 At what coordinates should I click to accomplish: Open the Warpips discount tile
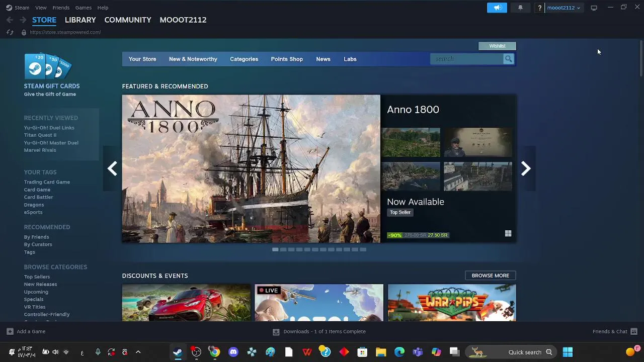coord(452,303)
